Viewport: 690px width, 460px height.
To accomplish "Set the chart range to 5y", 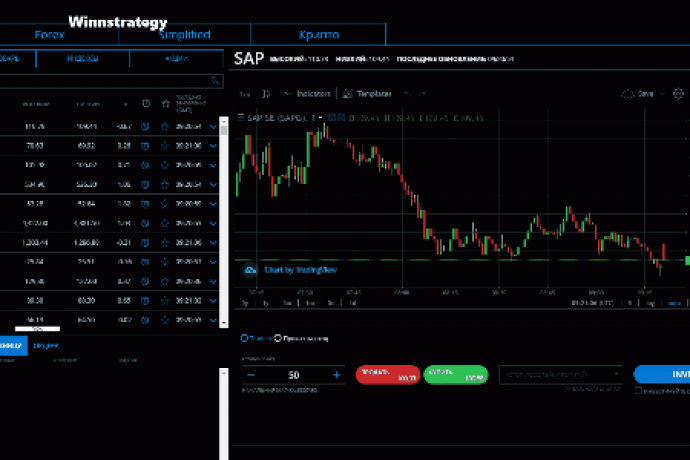I will tap(245, 303).
